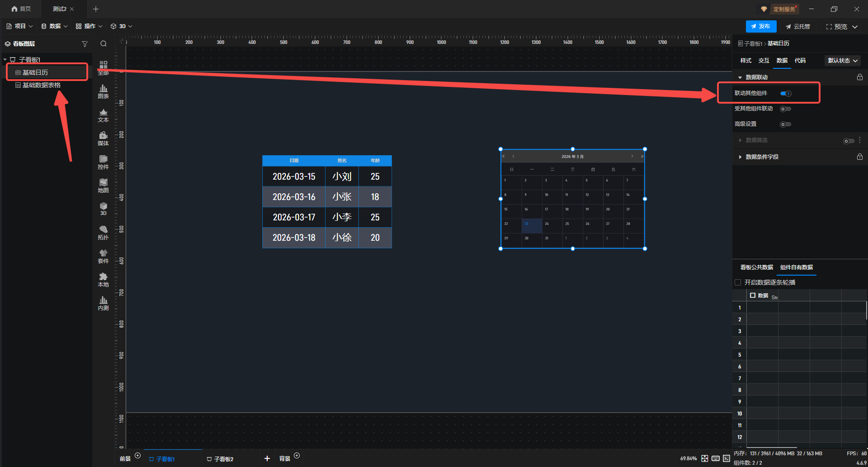This screenshot has width=868, height=467.
Task: Switch to the 样式 style tab
Action: click(x=745, y=61)
